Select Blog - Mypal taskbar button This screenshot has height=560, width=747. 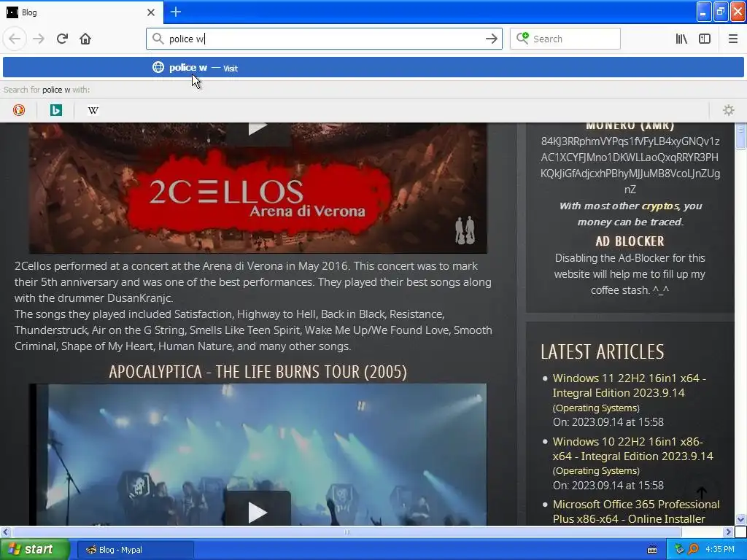click(x=135, y=550)
